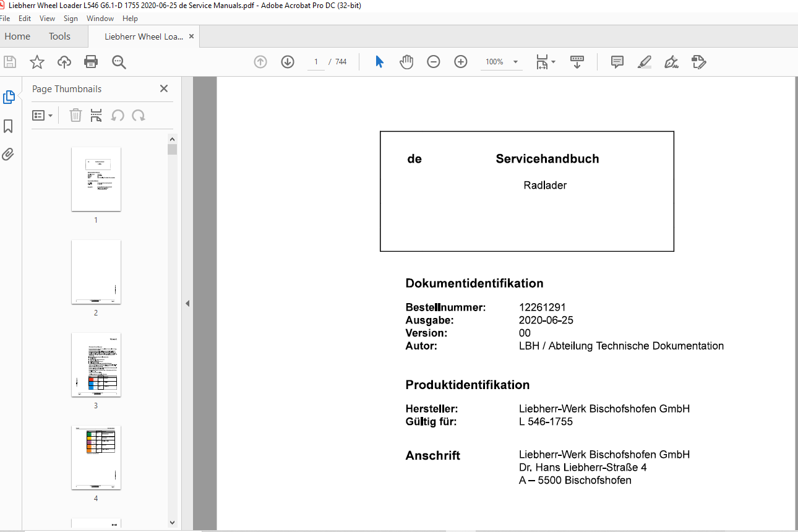Close the Page Thumbnails panel
The width and height of the screenshot is (798, 532).
pyautogui.click(x=164, y=88)
